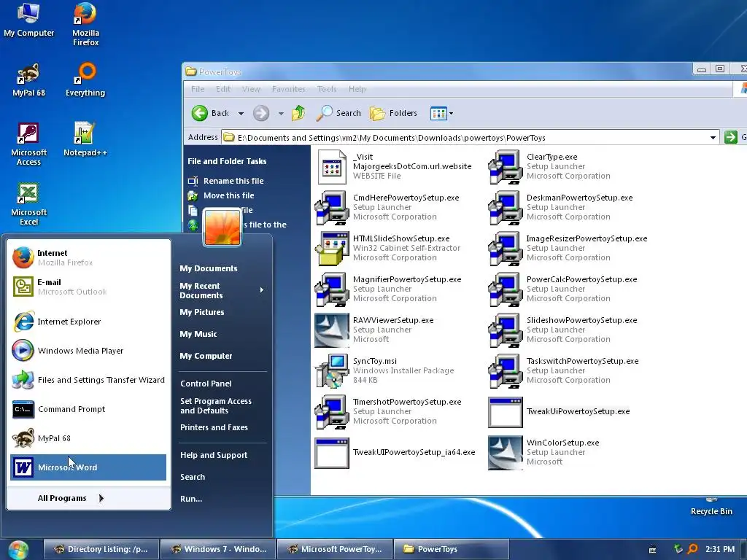Select HTMLSlideShowSetup.exe cabinet icon
The width and height of the screenshot is (747, 560).
pyautogui.click(x=332, y=249)
